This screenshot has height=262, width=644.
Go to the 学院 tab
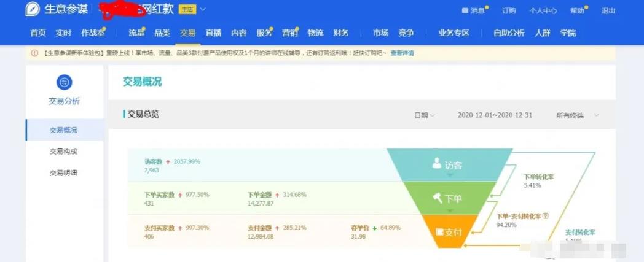click(568, 33)
